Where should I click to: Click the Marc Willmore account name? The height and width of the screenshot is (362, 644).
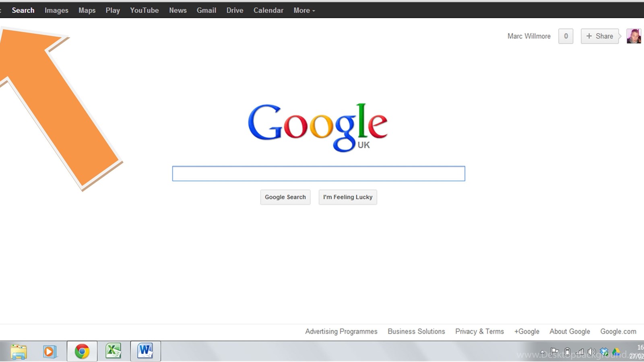tap(529, 36)
